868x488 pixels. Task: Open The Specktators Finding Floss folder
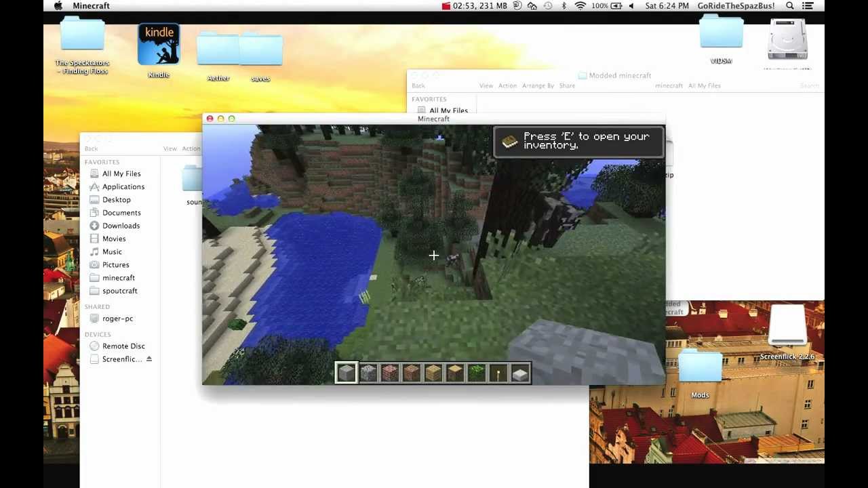point(82,35)
